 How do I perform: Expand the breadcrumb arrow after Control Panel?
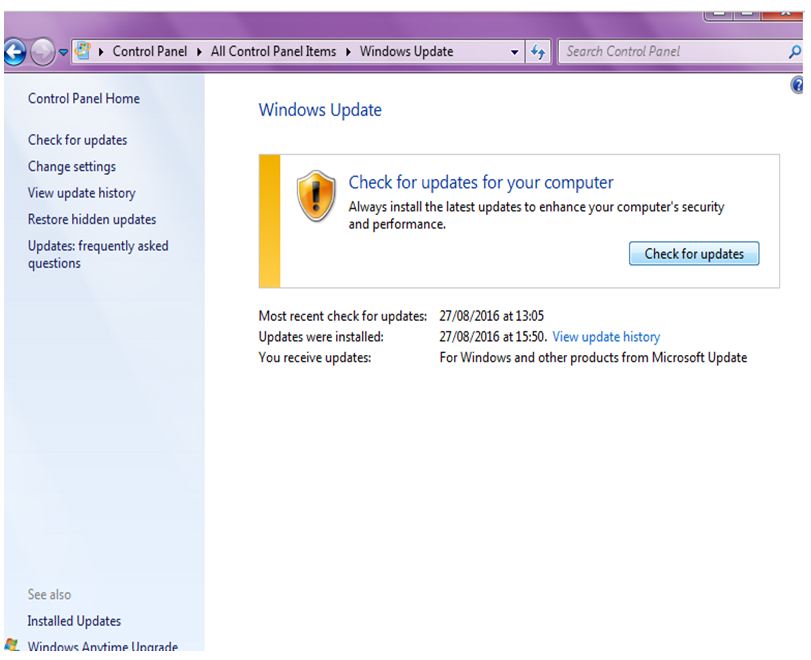tap(201, 52)
